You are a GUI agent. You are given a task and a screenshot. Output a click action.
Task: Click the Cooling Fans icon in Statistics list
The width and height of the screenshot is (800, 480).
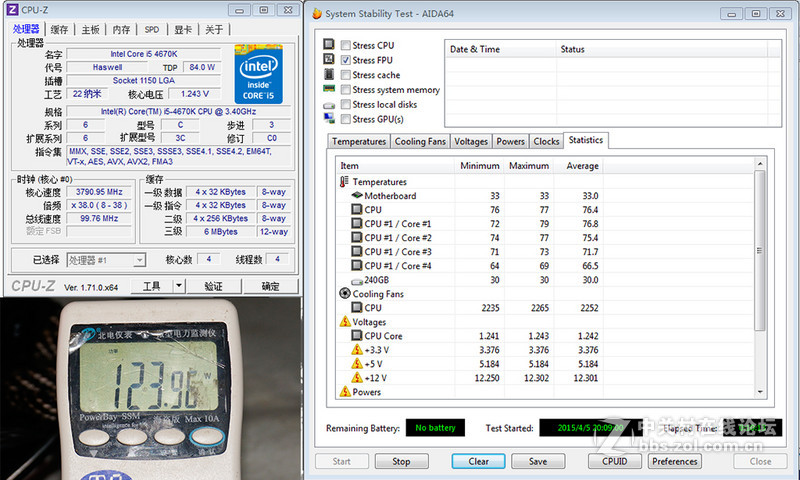tap(345, 294)
